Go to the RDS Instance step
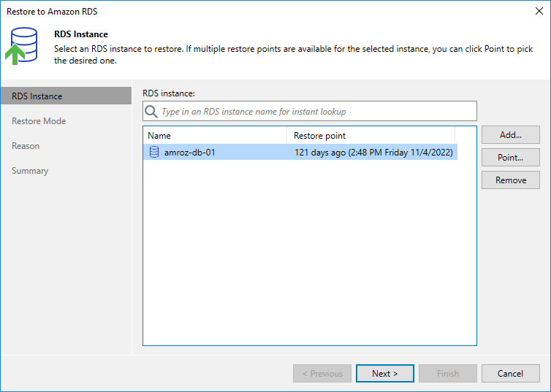Screen dimensions: 551x392 tap(37, 96)
